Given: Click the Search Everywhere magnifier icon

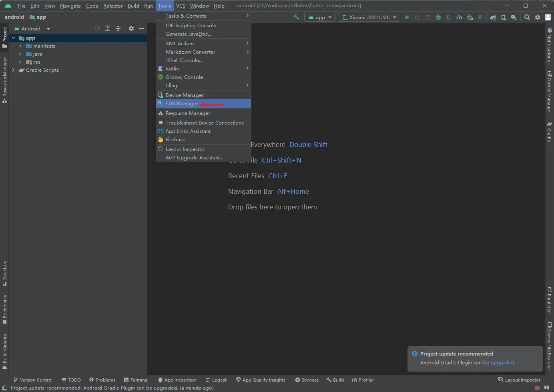Looking at the screenshot, I should coord(527,17).
